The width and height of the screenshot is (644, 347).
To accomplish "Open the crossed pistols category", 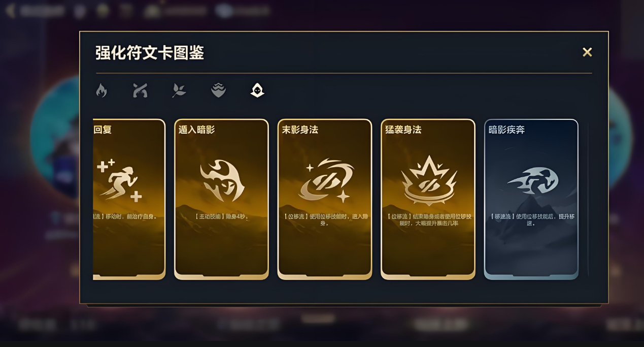I will (140, 90).
